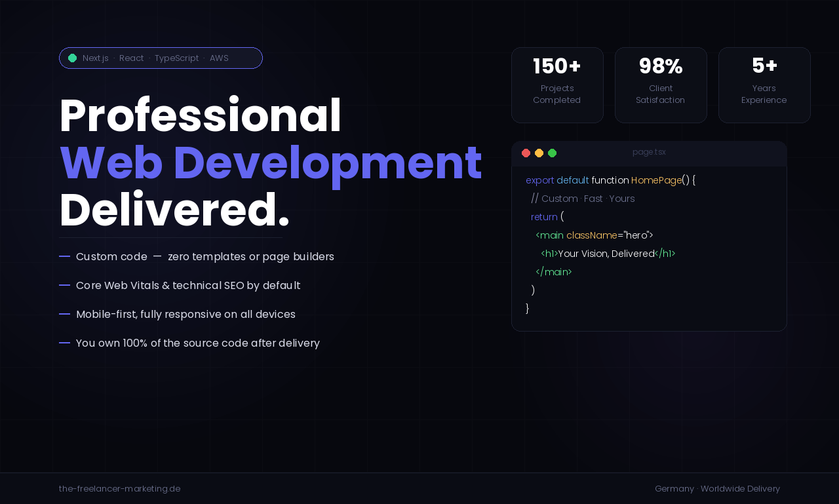The width and height of the screenshot is (839, 504).
Task: Select the purple "Web Development" headline
Action: click(271, 163)
